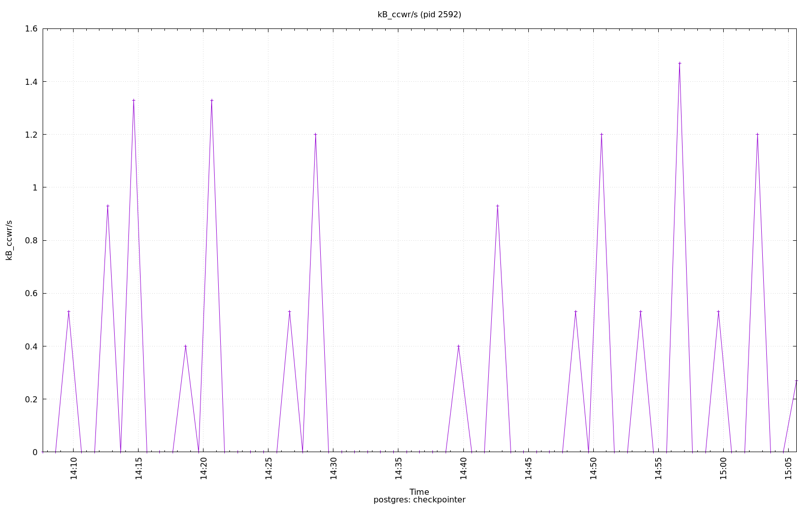812x508 pixels.
Task: Click the vertical "kB_ccwr/s" y-axis label
Action: [9, 240]
